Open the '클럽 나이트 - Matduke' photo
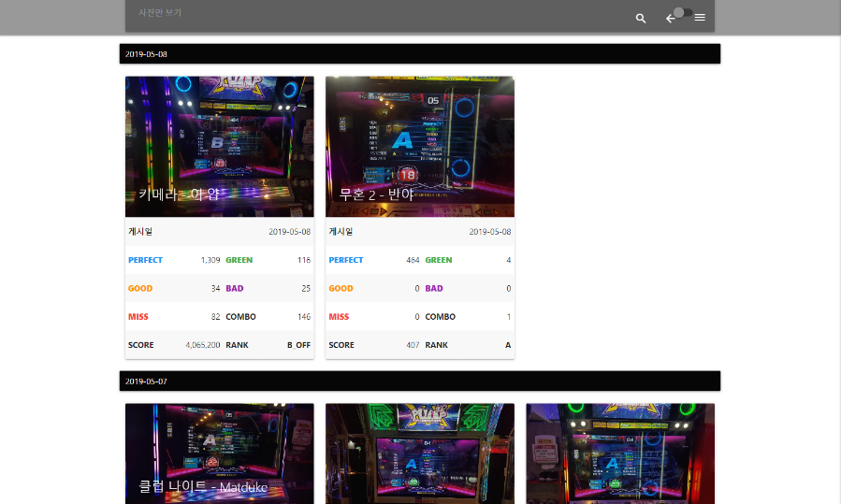The width and height of the screenshot is (841, 504). click(219, 454)
